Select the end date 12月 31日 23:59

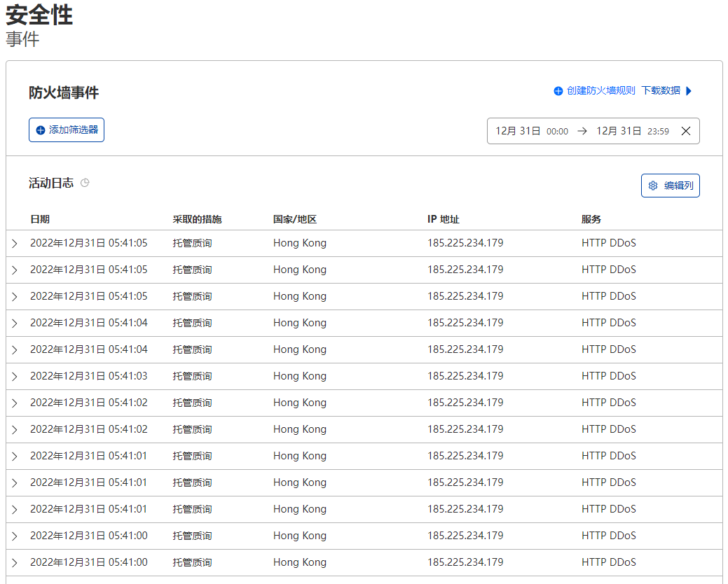tap(632, 131)
